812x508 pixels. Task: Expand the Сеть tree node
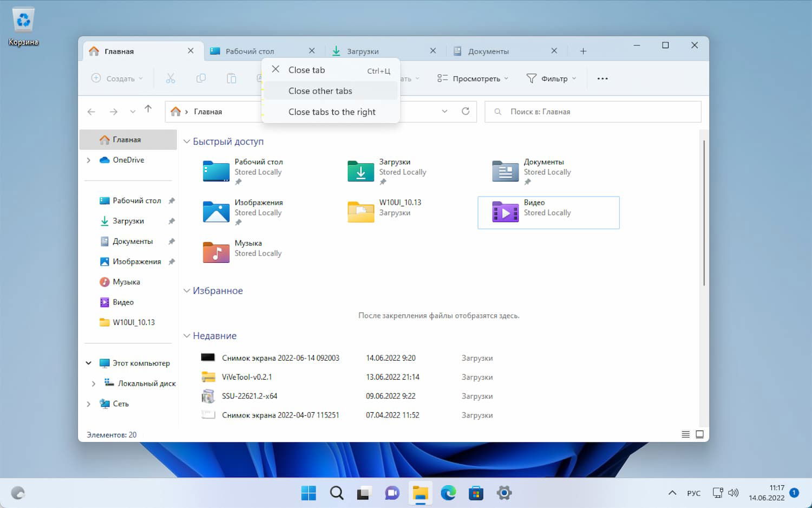point(89,404)
